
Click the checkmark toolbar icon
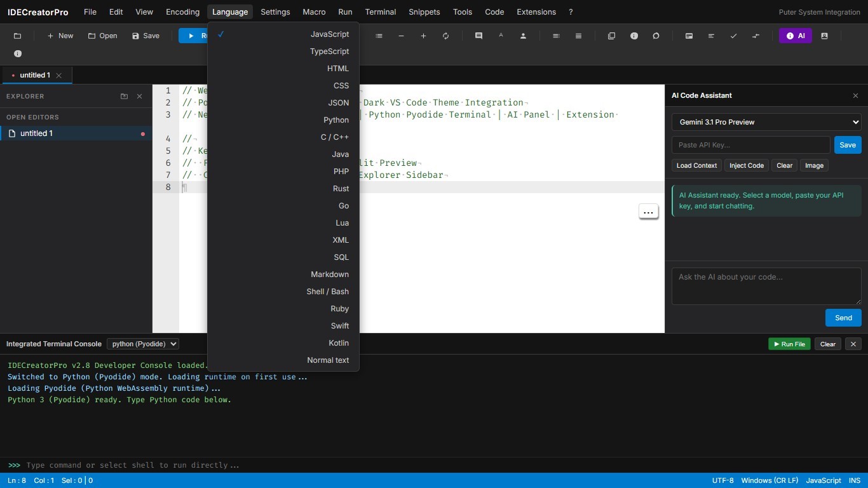pyautogui.click(x=733, y=36)
